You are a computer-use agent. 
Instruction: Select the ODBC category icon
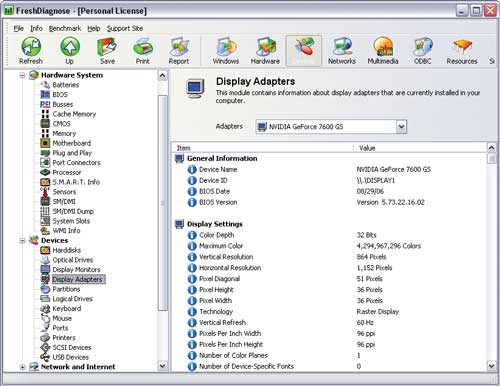(423, 51)
